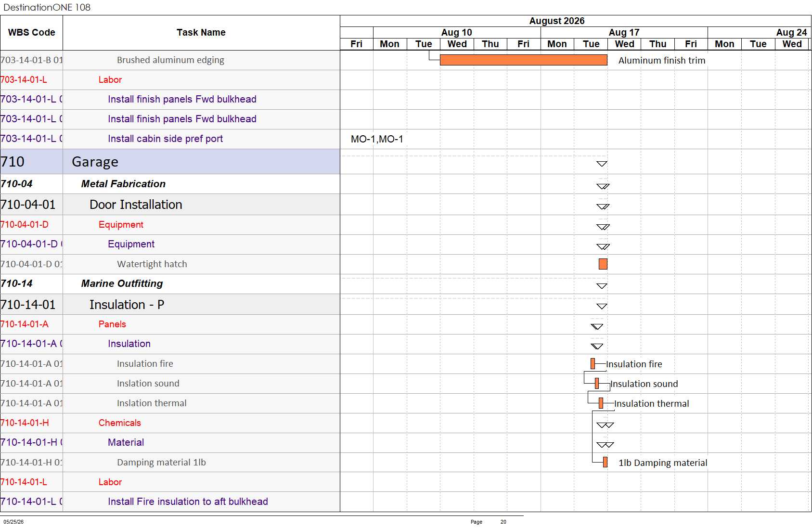The height and width of the screenshot is (528, 812).
Task: Click the Insulation thermal orange task bar
Action: coord(601,403)
